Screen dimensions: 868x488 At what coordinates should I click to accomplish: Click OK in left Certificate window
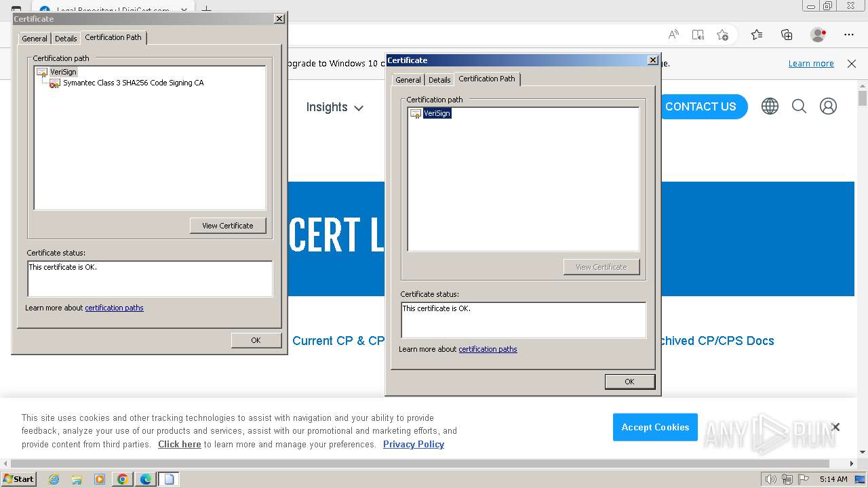point(256,340)
